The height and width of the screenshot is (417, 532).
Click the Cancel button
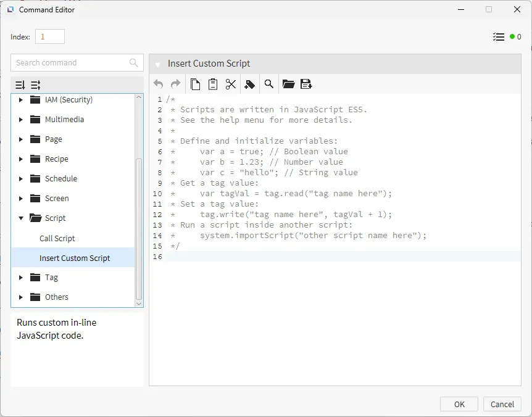(502, 404)
